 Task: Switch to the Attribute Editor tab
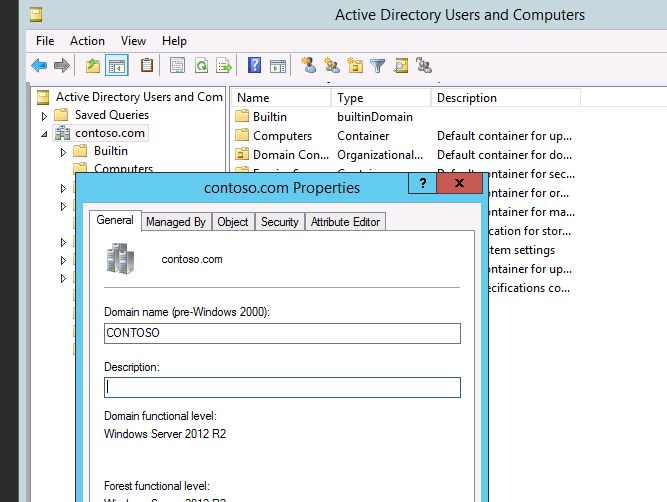click(345, 222)
